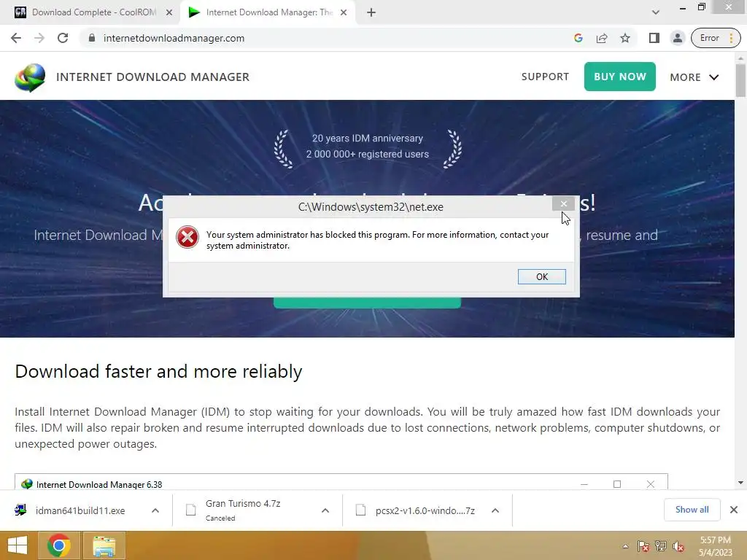Open options for pcsx2-v1.6.0 download
747x560 pixels.
495,510
